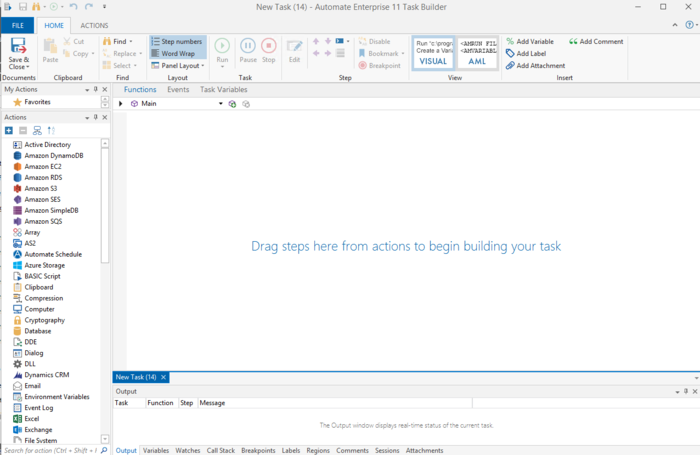
Task: Switch to the ACTIONS ribbon tab
Action: pos(94,25)
